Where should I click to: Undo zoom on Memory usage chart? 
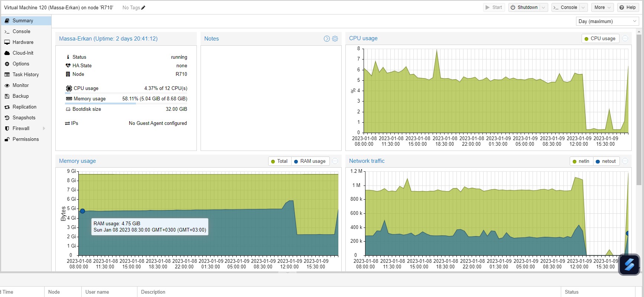click(x=335, y=161)
